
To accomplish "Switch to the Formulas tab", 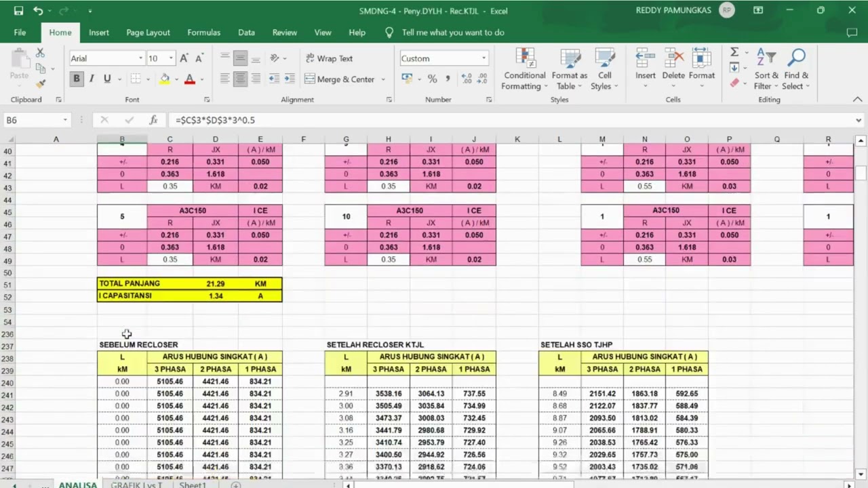I will coord(203,33).
